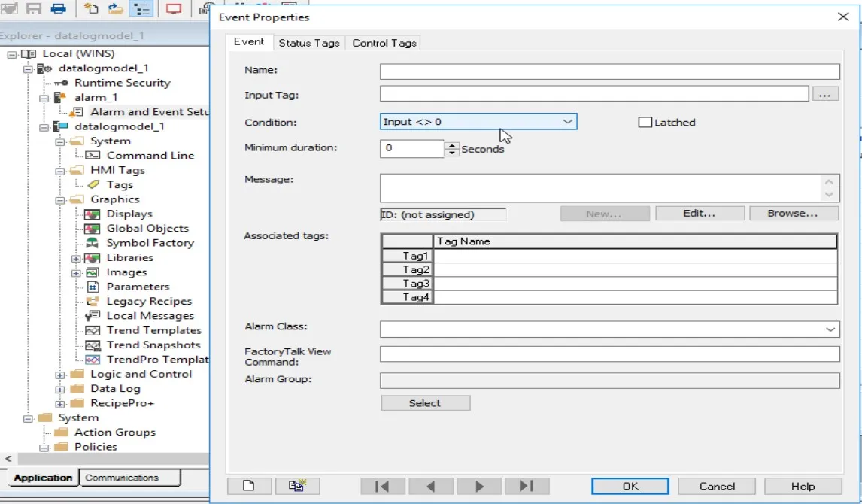Go to the next event record
The image size is (862, 504).
point(479,486)
